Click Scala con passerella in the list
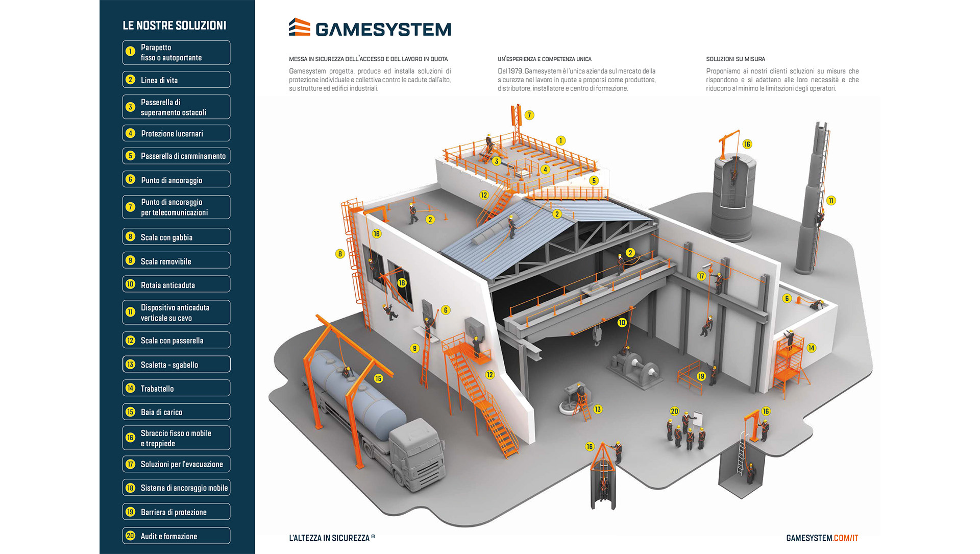 point(176,340)
